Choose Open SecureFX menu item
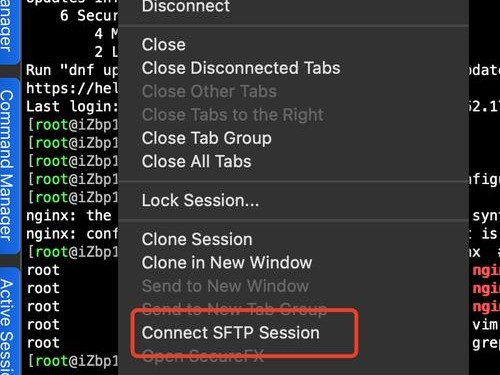Image resolution: width=500 pixels, height=375 pixels. tap(203, 356)
